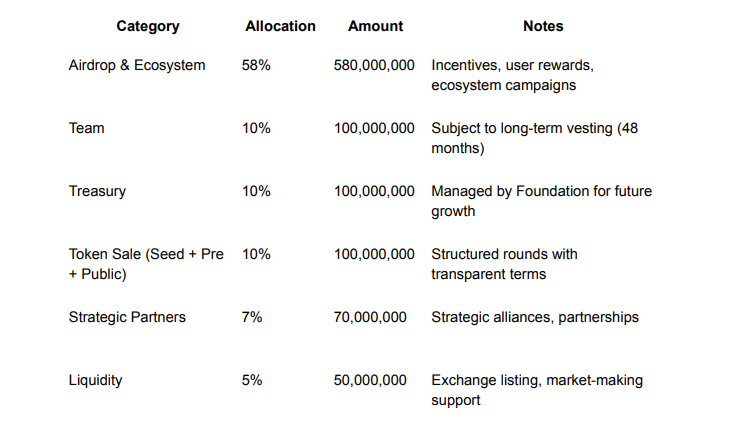Click the Category column header
Image resolution: width=740 pixels, height=428 pixels.
(x=146, y=26)
